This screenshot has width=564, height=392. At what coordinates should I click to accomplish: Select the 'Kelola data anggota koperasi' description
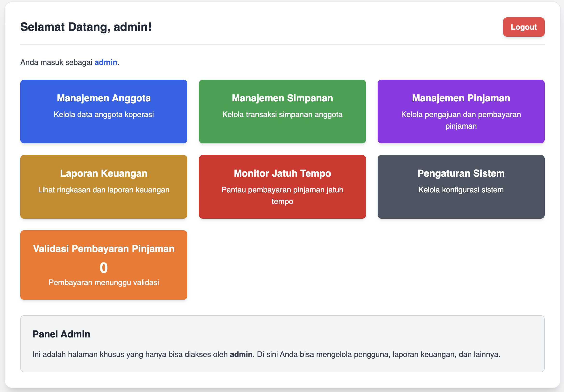coord(104,114)
